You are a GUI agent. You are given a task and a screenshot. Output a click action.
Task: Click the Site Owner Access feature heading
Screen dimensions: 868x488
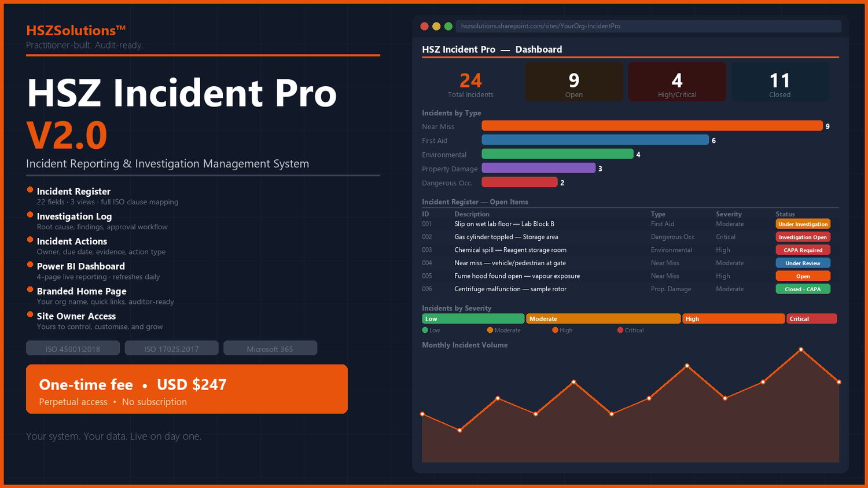(x=76, y=316)
